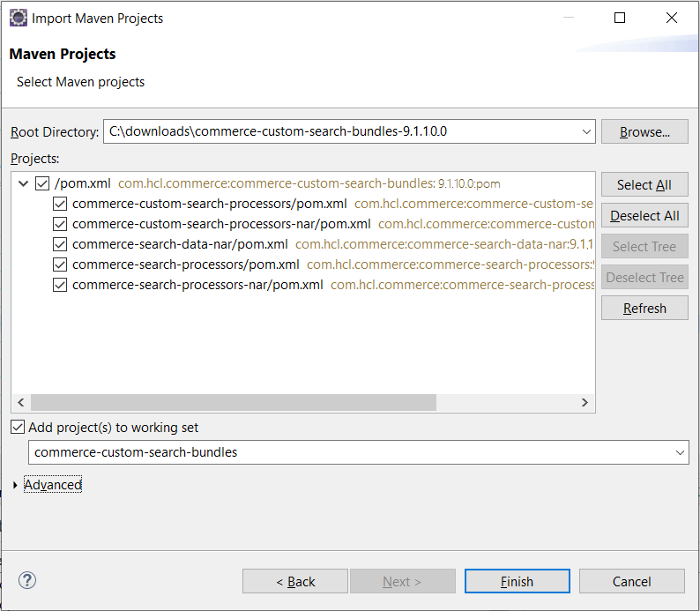
Task: Click the Advanced label link
Action: [x=53, y=485]
